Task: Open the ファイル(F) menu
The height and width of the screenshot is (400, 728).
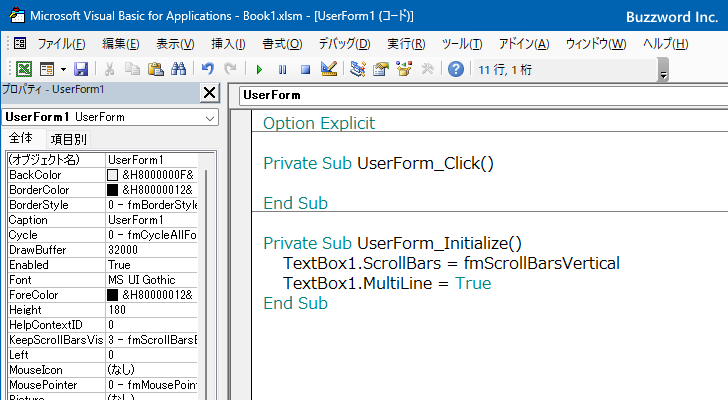Action: 61,44
